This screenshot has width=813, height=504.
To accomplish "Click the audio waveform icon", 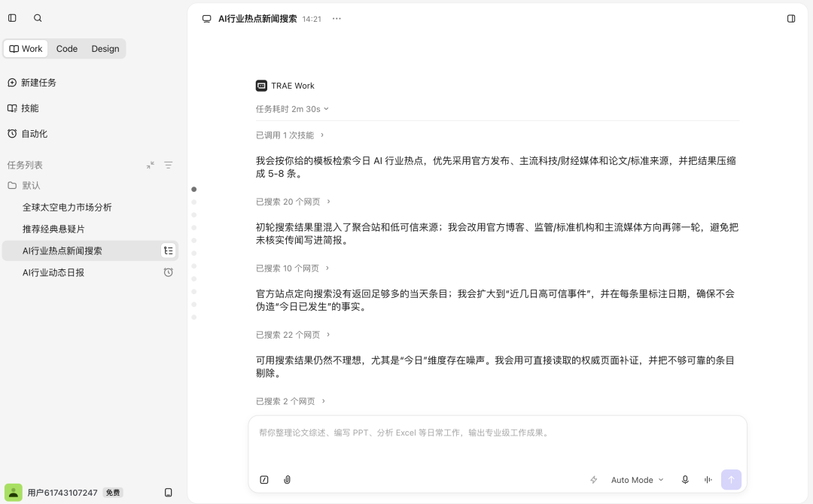I will (708, 480).
